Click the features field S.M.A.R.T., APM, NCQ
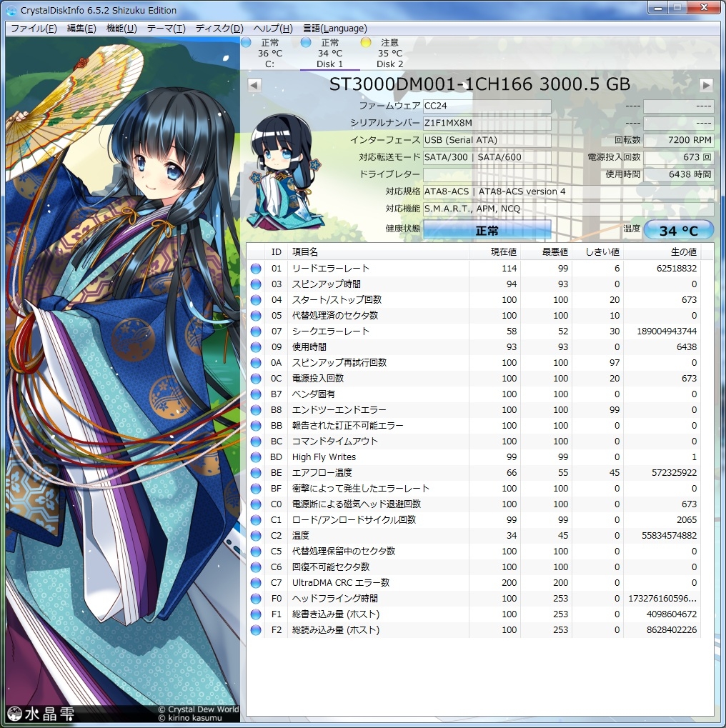 click(x=568, y=209)
